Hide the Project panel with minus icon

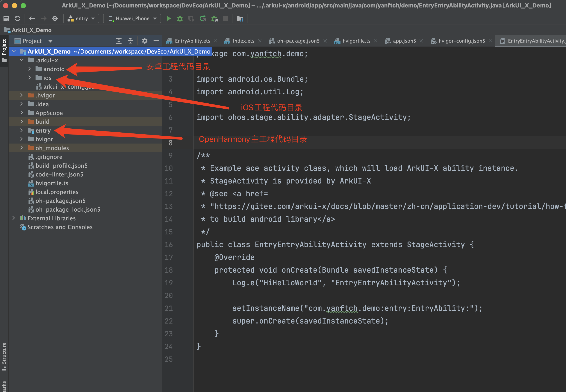click(x=156, y=41)
